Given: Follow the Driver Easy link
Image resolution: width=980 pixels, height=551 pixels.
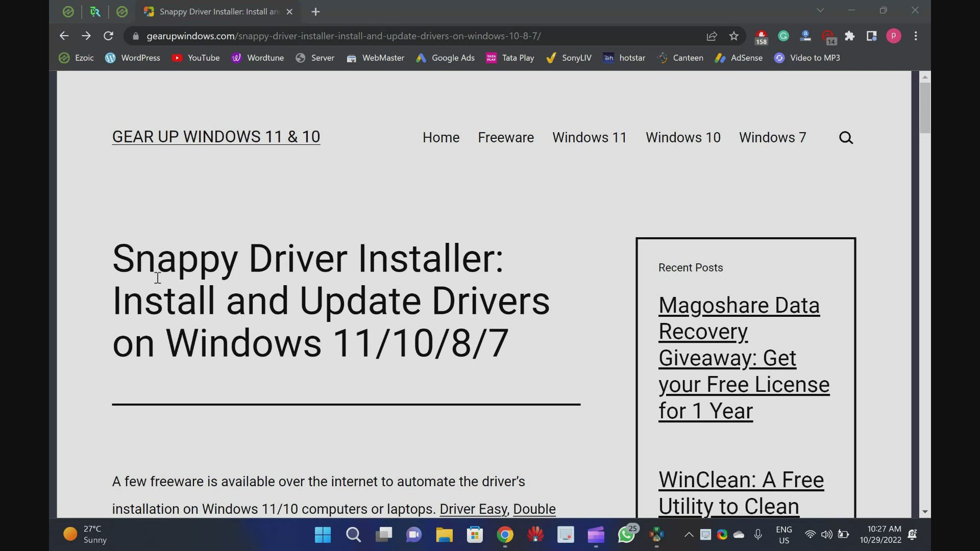Looking at the screenshot, I should click(x=473, y=509).
